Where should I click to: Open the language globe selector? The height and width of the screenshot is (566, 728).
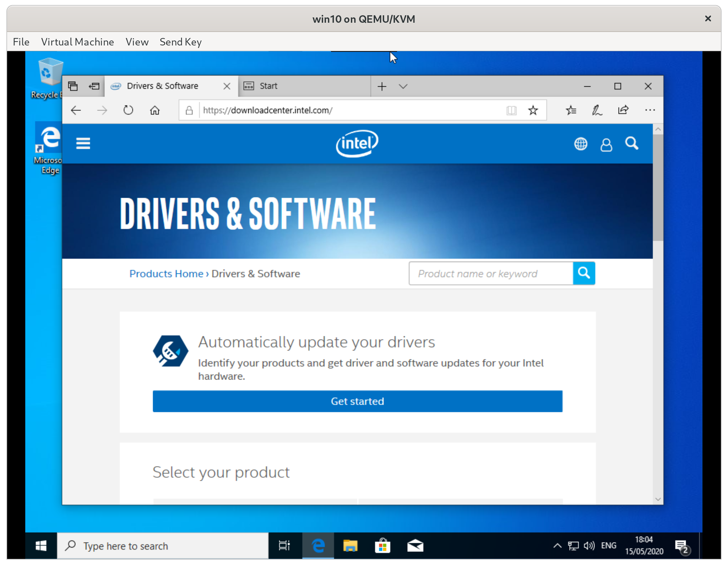point(581,144)
